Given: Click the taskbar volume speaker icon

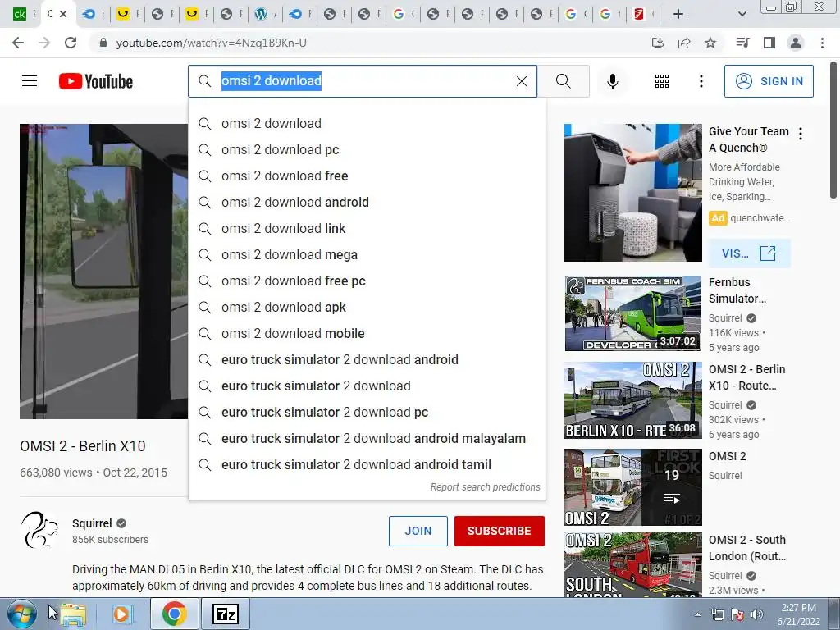Looking at the screenshot, I should tap(757, 614).
